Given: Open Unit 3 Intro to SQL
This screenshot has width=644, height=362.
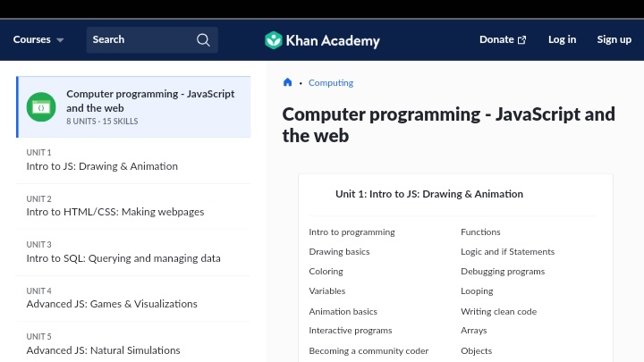Looking at the screenshot, I should click(x=123, y=258).
